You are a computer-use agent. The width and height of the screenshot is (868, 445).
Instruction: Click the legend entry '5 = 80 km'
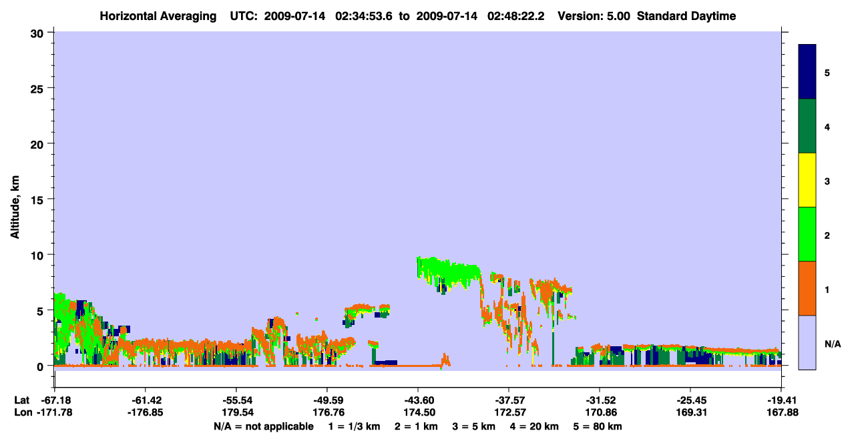[x=598, y=426]
